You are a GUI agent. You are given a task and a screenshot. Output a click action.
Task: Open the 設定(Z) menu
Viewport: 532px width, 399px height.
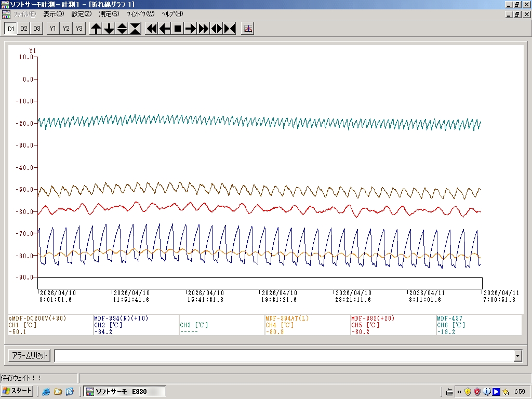tap(81, 14)
